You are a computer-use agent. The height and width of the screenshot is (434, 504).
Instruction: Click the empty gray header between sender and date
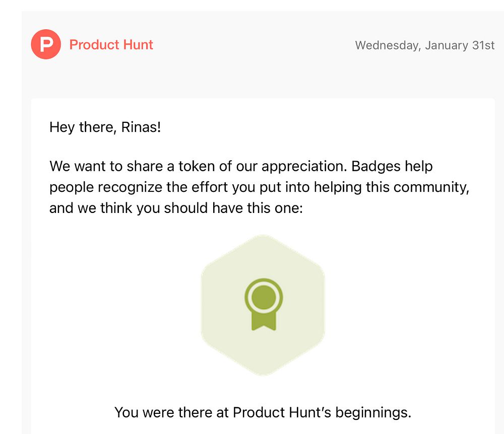click(x=252, y=45)
